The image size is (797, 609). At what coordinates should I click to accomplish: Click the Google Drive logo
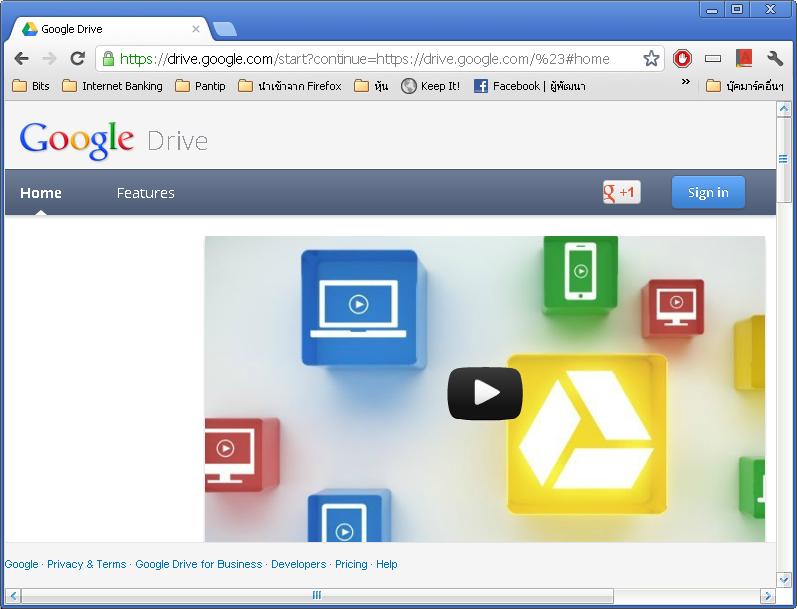click(113, 140)
